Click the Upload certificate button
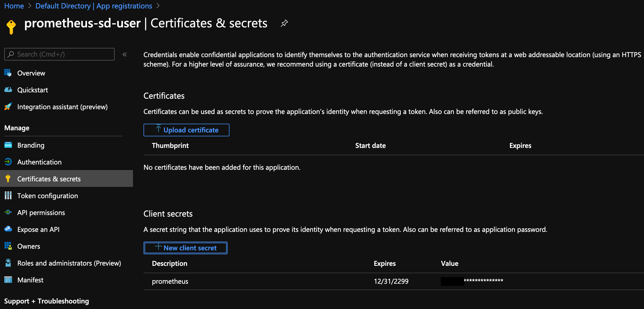The image size is (644, 309). tap(186, 130)
